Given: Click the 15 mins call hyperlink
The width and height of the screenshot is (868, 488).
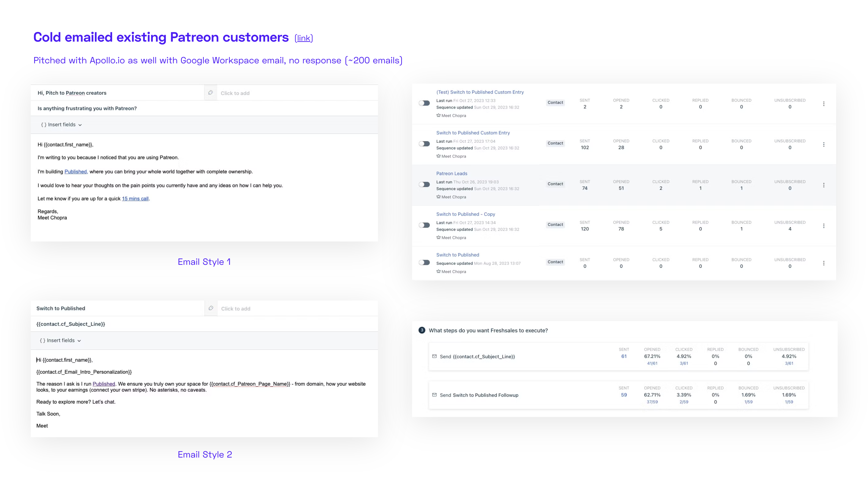Looking at the screenshot, I should pos(135,199).
